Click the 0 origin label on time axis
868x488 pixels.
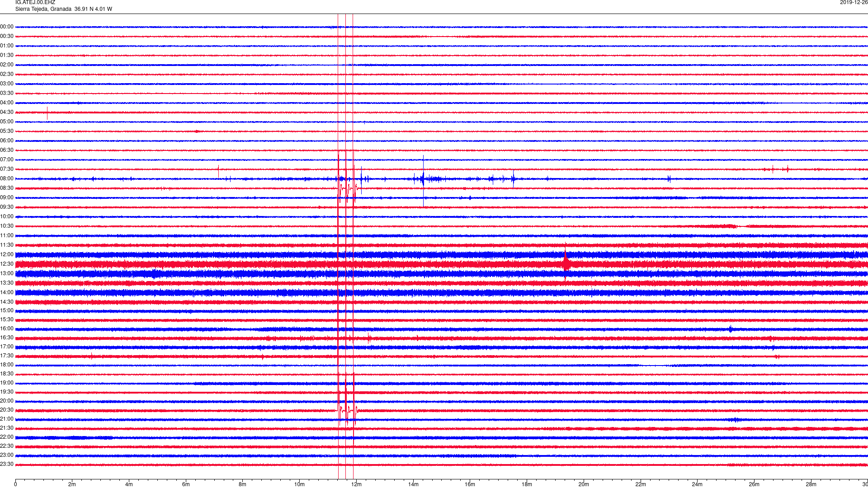15,484
